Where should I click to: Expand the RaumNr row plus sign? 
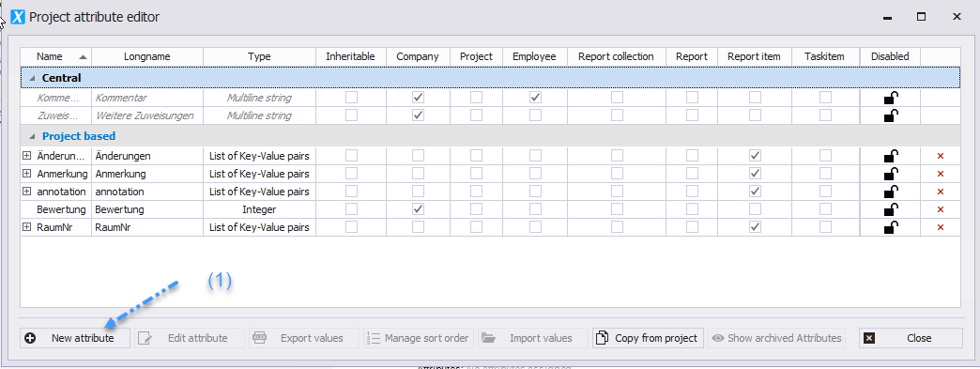pos(26,227)
